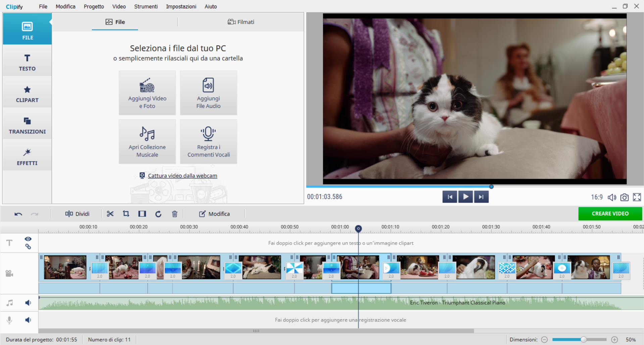Click the Modifica edit toolbar button
644x345 pixels.
pyautogui.click(x=214, y=214)
